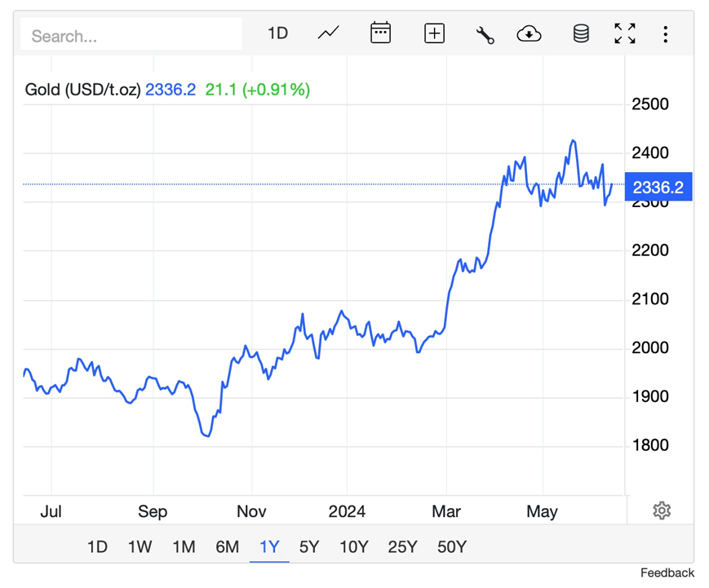709x588 pixels.
Task: Open the calendar date range picker
Action: tap(380, 33)
